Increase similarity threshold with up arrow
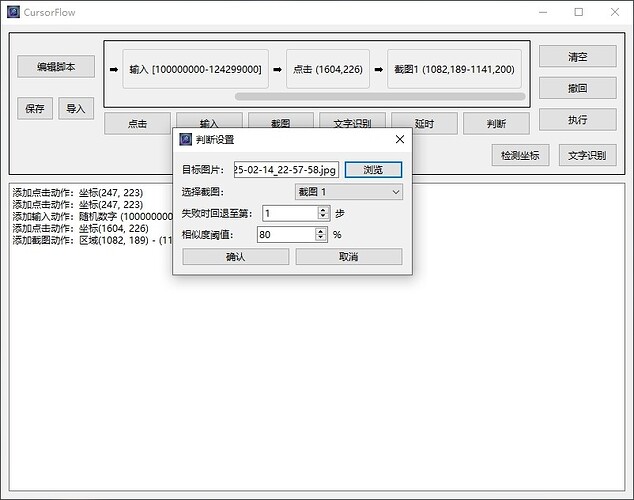 [321, 231]
